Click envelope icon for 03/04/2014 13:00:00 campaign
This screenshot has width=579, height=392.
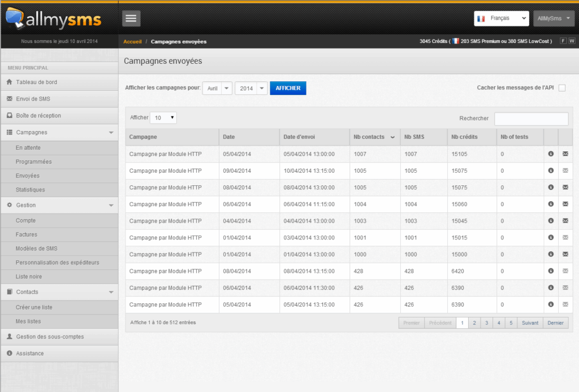coord(565,237)
